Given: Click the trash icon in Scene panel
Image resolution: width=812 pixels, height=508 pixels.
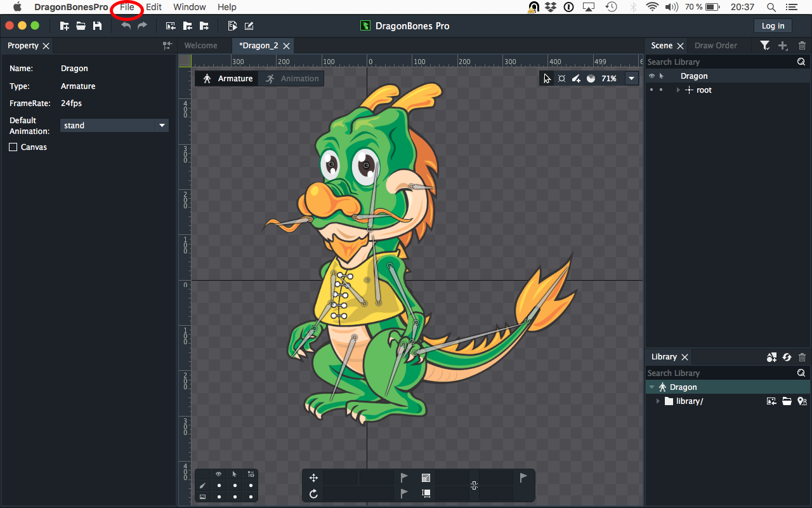Looking at the screenshot, I should 802,46.
